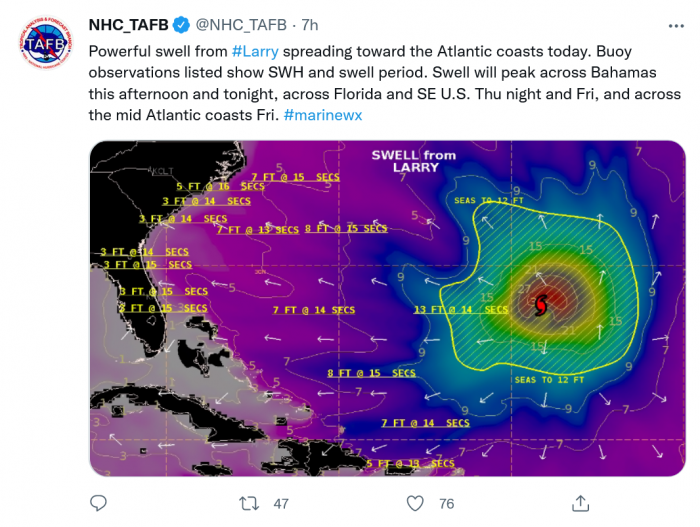The image size is (700, 527).
Task: Open the NHC TAFB profile avatar
Action: [x=44, y=43]
